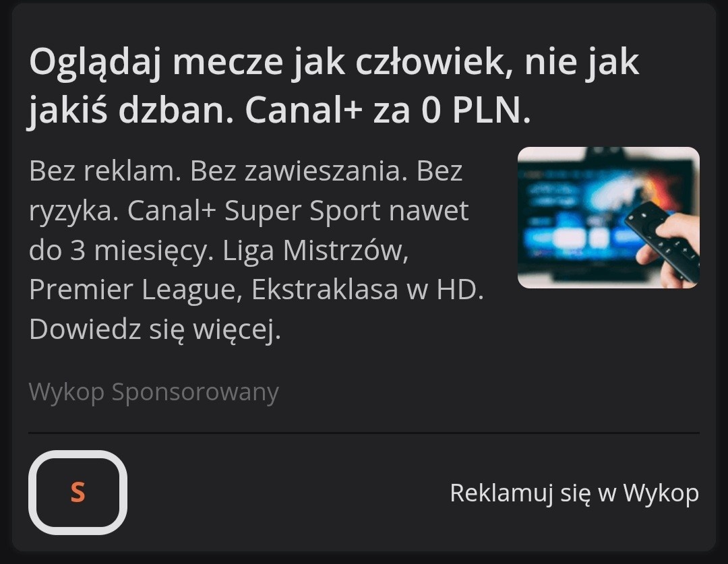Open the TV remote thumbnail image
728x564 pixels.
pyautogui.click(x=608, y=218)
